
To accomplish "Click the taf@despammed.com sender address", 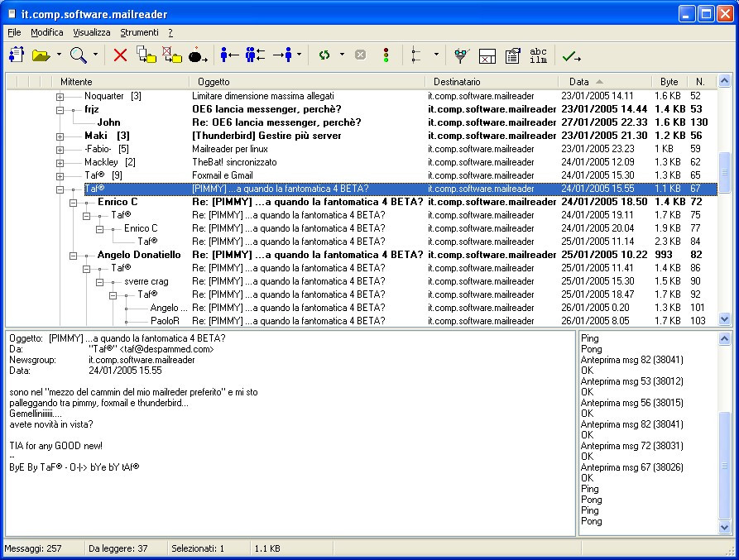I will click(x=167, y=349).
